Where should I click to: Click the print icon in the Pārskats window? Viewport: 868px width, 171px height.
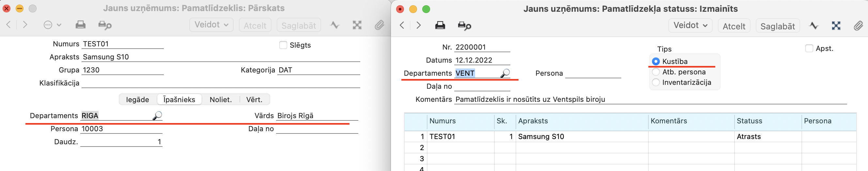[x=80, y=25]
